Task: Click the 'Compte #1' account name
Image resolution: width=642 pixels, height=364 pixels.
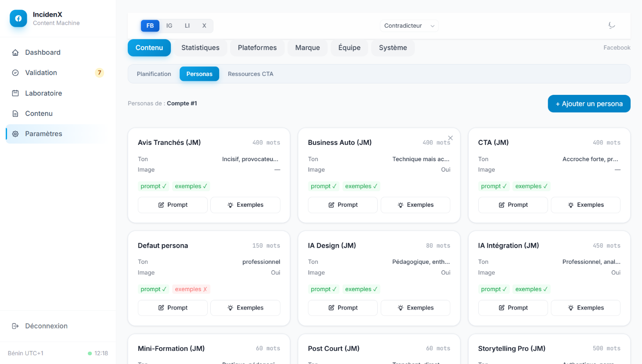Action: (182, 103)
